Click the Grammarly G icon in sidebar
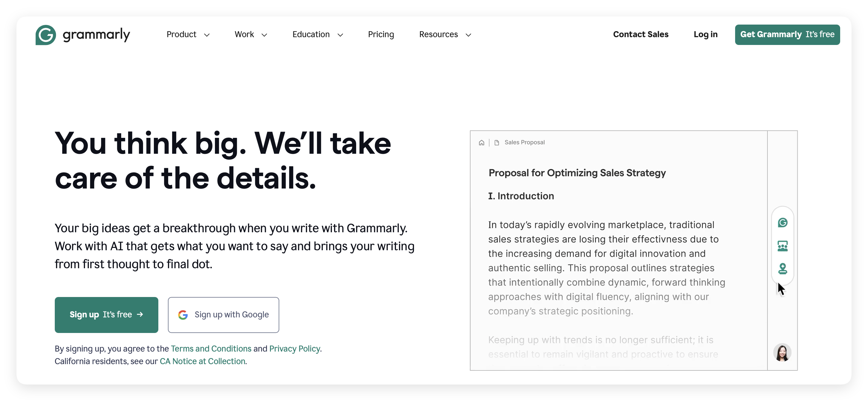The width and height of the screenshot is (868, 401). [782, 223]
